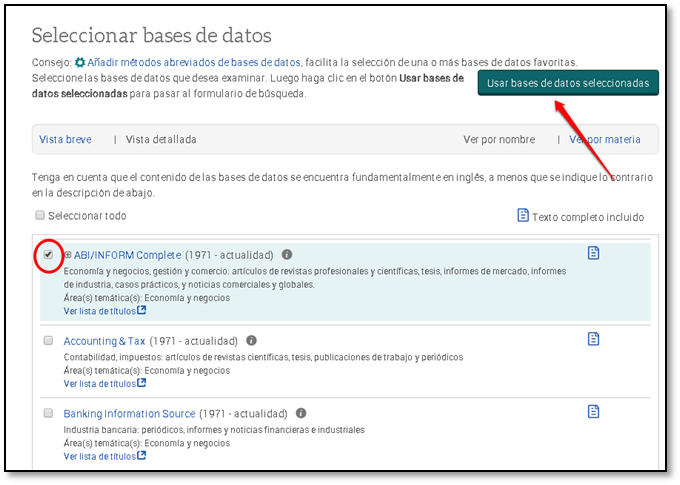Open Accounting & Tax database link

(x=104, y=341)
